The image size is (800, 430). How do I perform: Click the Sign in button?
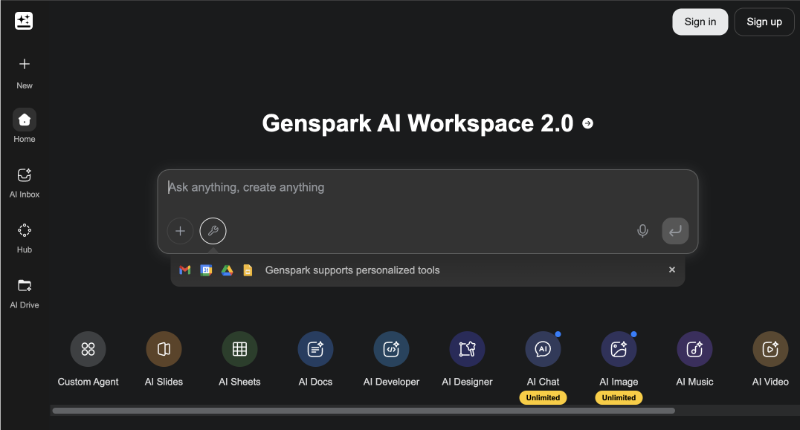pos(700,22)
